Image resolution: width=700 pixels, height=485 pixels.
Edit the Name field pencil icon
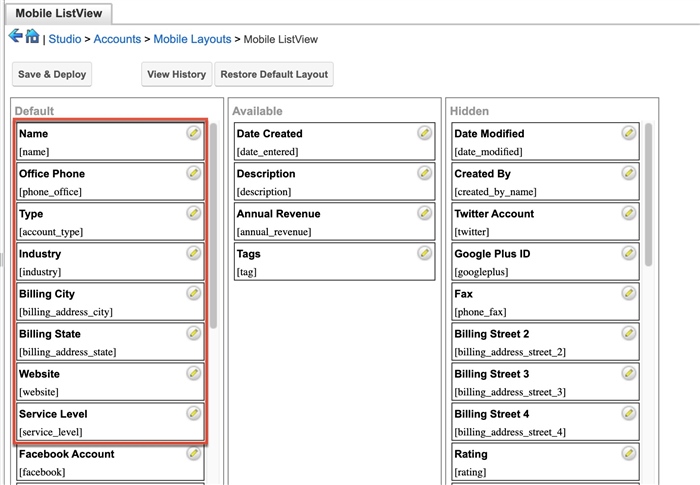tap(194, 133)
